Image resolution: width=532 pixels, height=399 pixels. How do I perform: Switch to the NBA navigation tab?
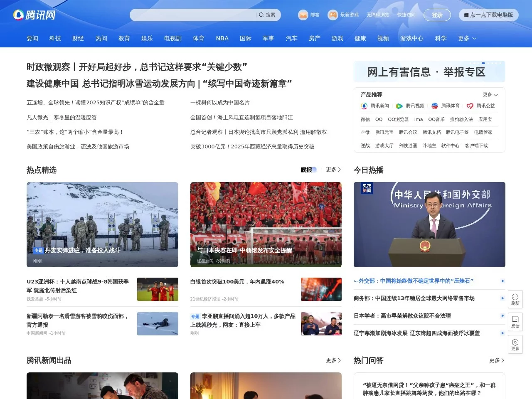coord(222,38)
